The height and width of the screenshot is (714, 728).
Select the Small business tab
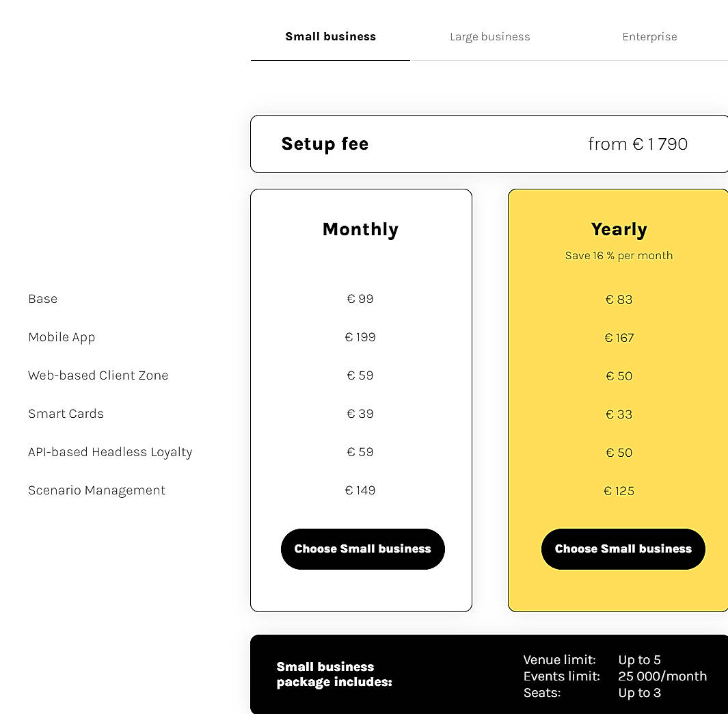click(x=330, y=36)
